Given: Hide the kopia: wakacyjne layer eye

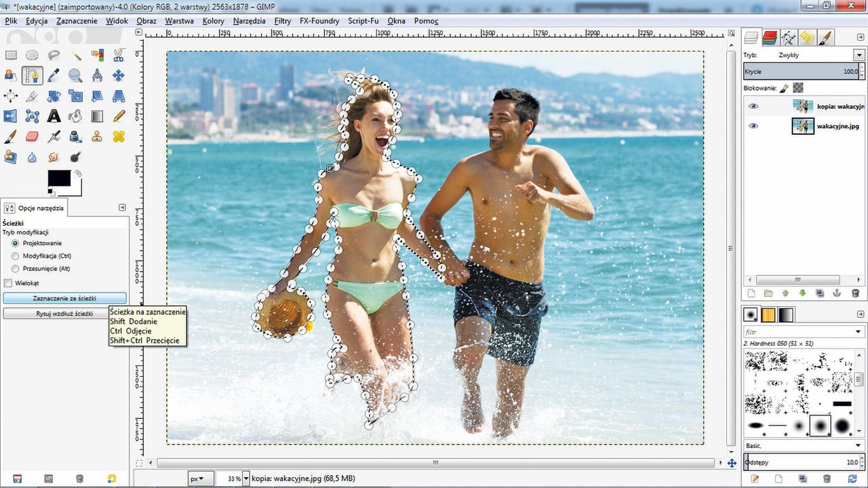Looking at the screenshot, I should coord(753,106).
